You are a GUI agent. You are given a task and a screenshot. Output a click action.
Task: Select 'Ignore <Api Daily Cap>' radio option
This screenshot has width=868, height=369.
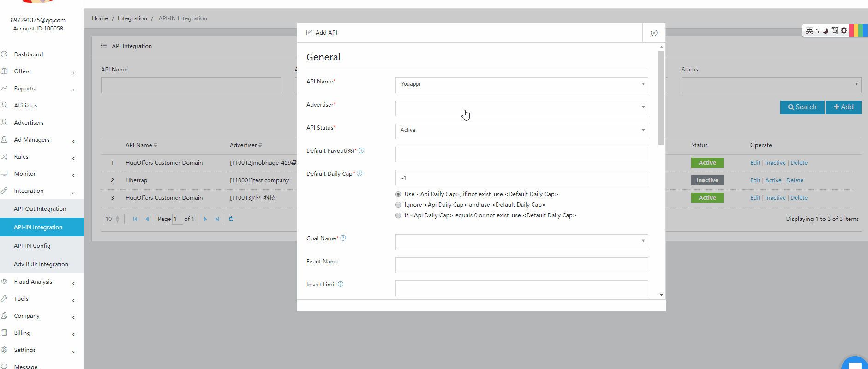(398, 205)
